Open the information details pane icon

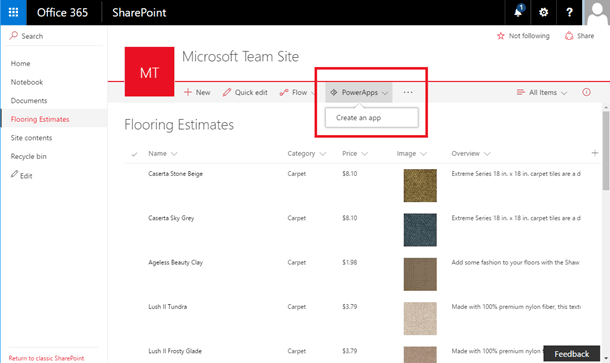586,92
